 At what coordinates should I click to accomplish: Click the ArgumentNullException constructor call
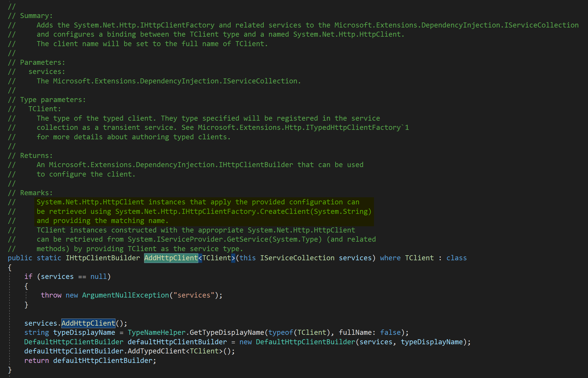point(125,295)
